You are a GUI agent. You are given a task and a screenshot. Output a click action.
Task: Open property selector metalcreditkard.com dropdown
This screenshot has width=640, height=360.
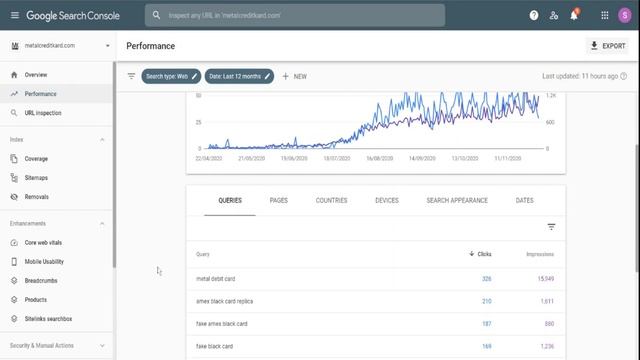click(60, 46)
